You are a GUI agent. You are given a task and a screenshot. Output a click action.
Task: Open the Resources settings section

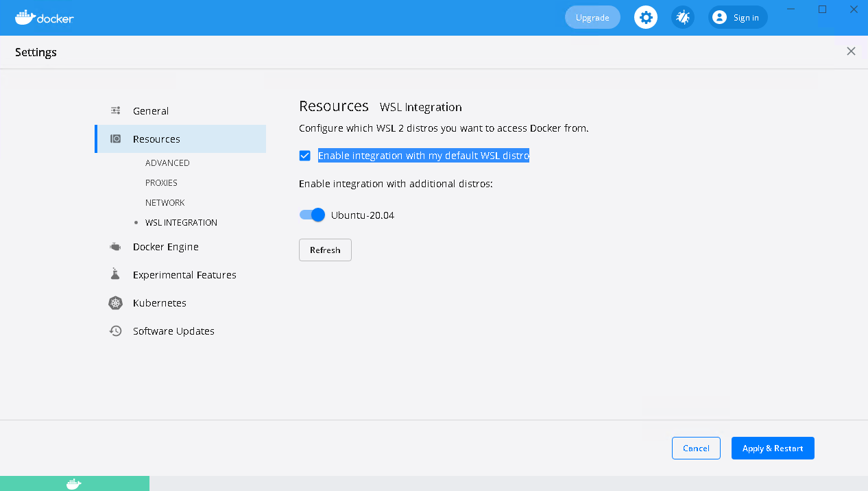[156, 139]
